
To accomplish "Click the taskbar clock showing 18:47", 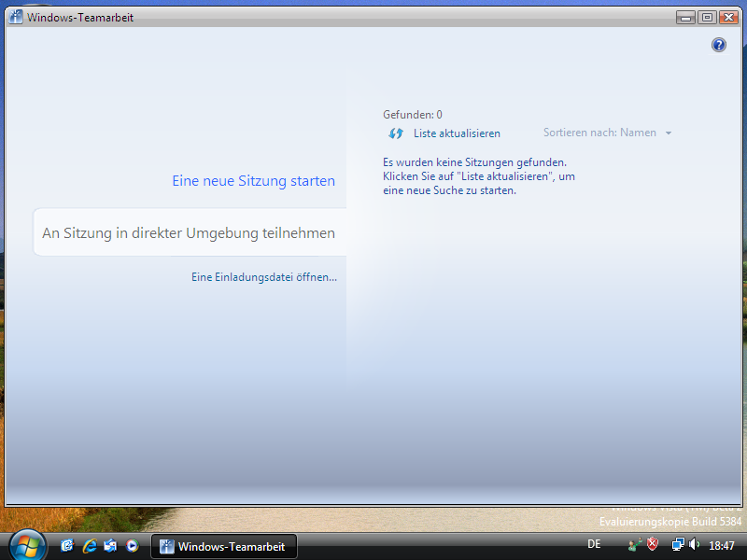I will point(722,545).
